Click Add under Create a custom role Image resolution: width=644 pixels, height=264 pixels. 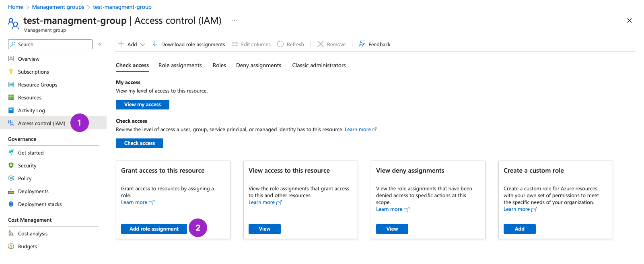(520, 229)
